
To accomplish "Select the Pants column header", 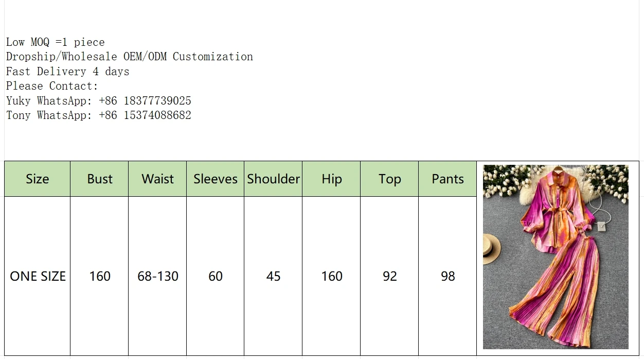I will pyautogui.click(x=448, y=179).
